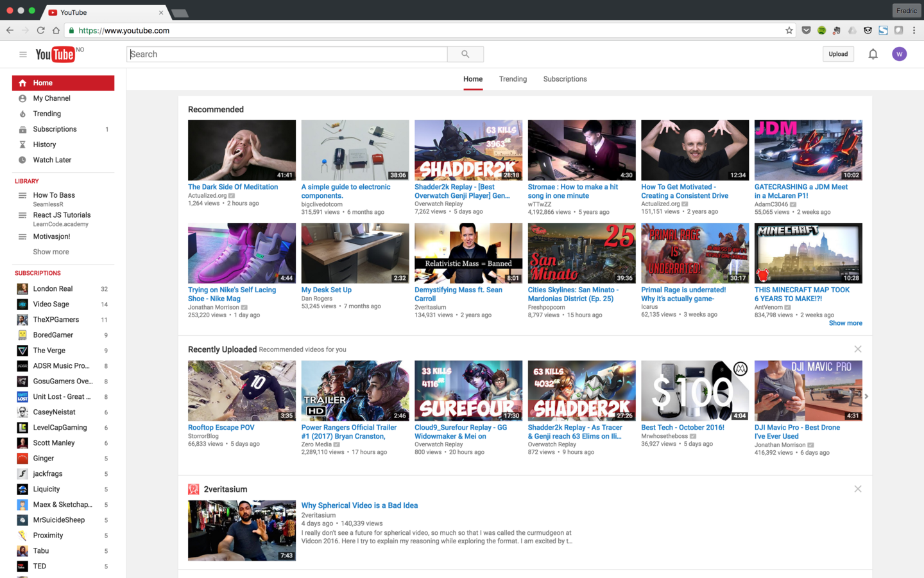Open Rooftop Escape POV title link
This screenshot has width=924, height=578.
tap(221, 427)
